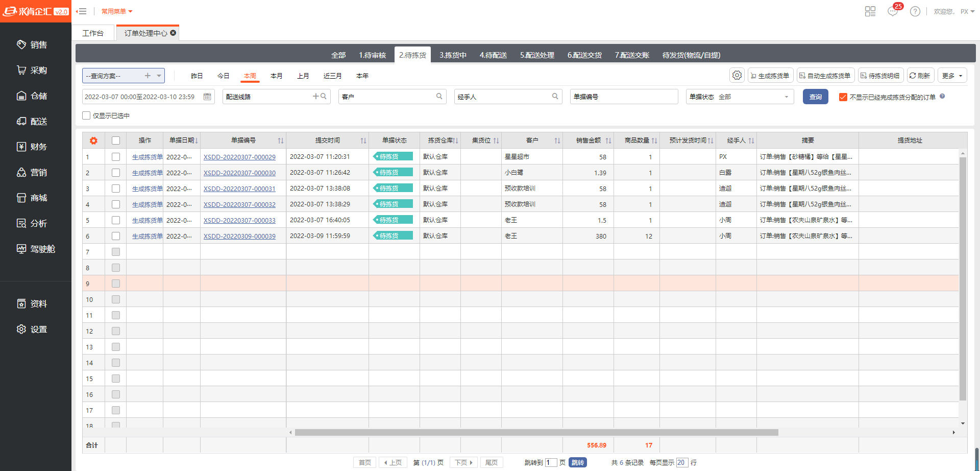Filter by the 本月 date shortcut
Viewport: 980px width, 471px height.
pyautogui.click(x=276, y=76)
